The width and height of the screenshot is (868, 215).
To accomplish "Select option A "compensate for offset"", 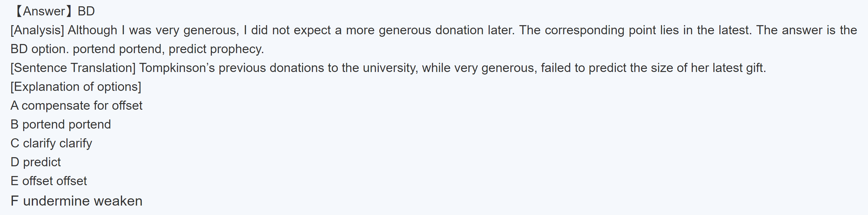I will pos(77,106).
